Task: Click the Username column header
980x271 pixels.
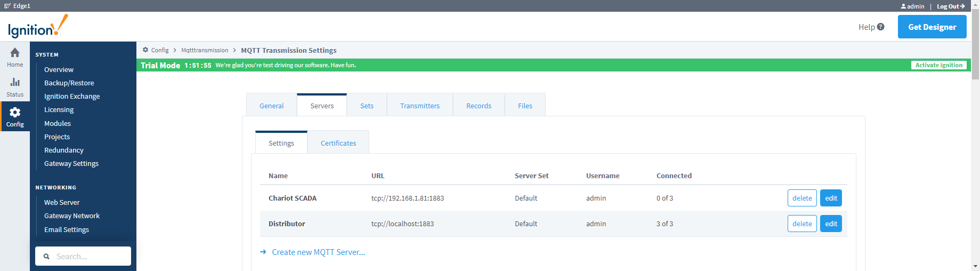Action: (603, 176)
